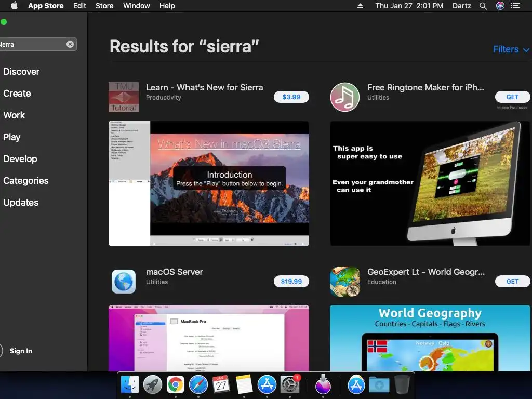
Task: Click the In-App Purchases note
Action: tap(512, 108)
